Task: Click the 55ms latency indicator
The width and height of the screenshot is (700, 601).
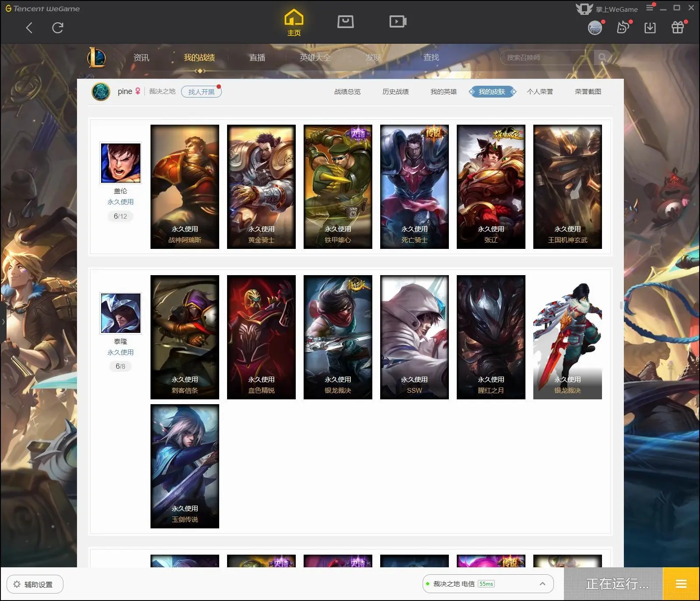Action: (486, 584)
